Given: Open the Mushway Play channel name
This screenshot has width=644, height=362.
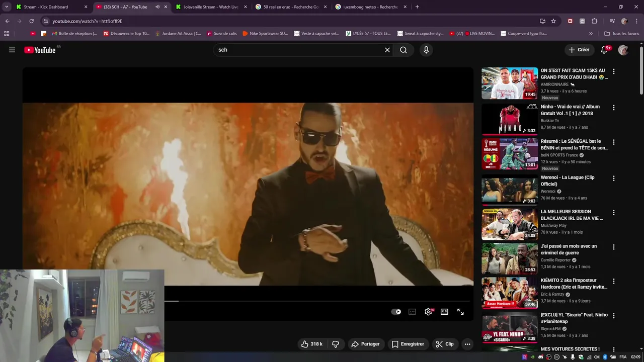Looking at the screenshot, I should 553,226.
